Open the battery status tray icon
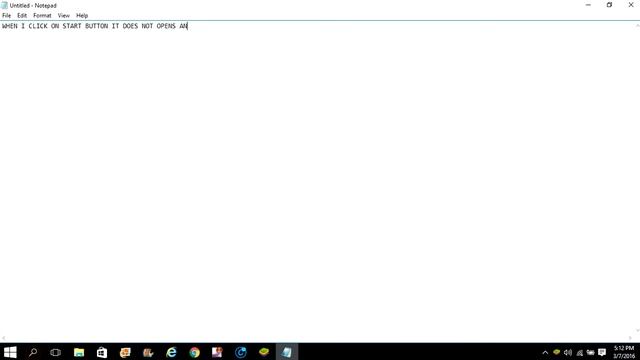The height and width of the screenshot is (360, 640). coord(591,352)
